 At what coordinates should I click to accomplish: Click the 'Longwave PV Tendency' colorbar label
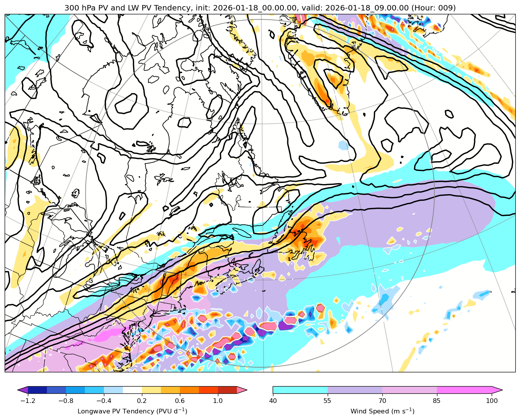tap(132, 411)
